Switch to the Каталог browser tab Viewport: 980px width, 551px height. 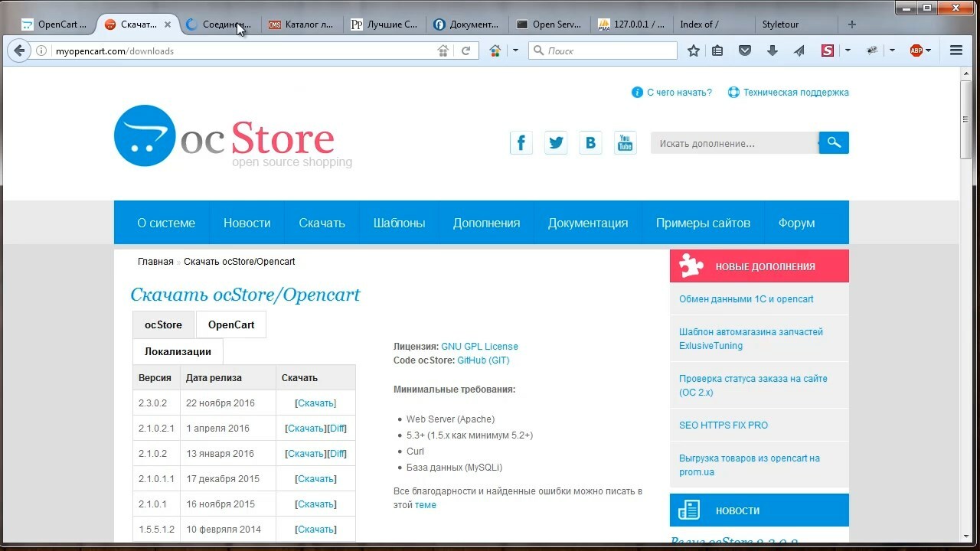click(301, 24)
